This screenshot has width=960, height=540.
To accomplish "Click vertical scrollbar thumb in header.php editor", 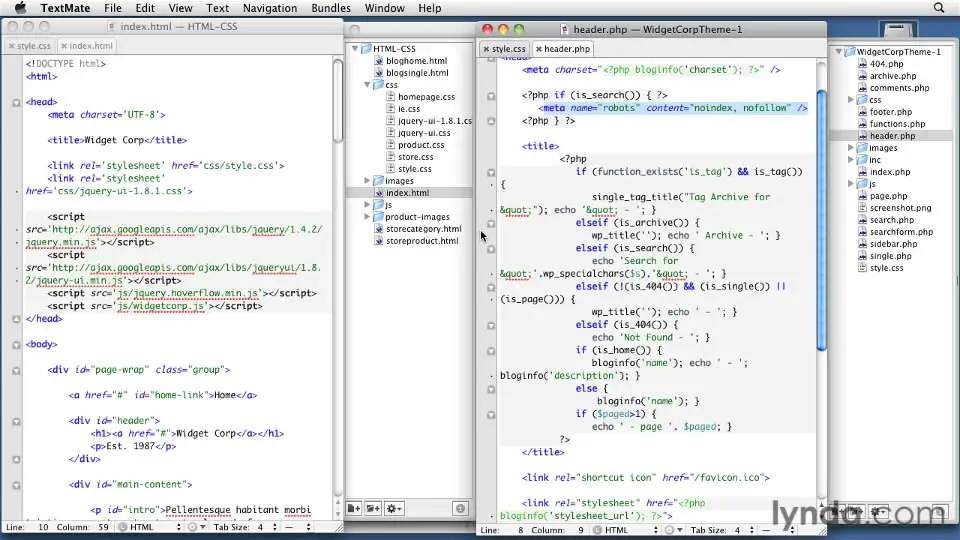I will pyautogui.click(x=822, y=220).
